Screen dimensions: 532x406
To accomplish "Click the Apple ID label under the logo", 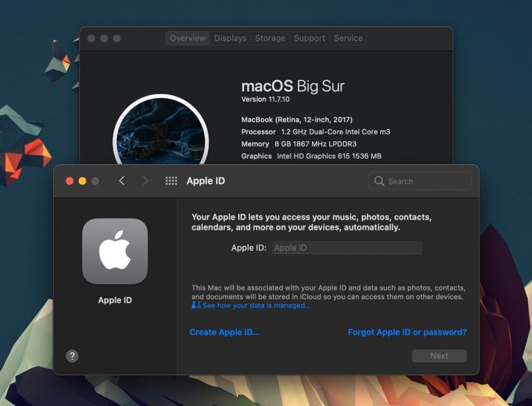I will point(115,300).
